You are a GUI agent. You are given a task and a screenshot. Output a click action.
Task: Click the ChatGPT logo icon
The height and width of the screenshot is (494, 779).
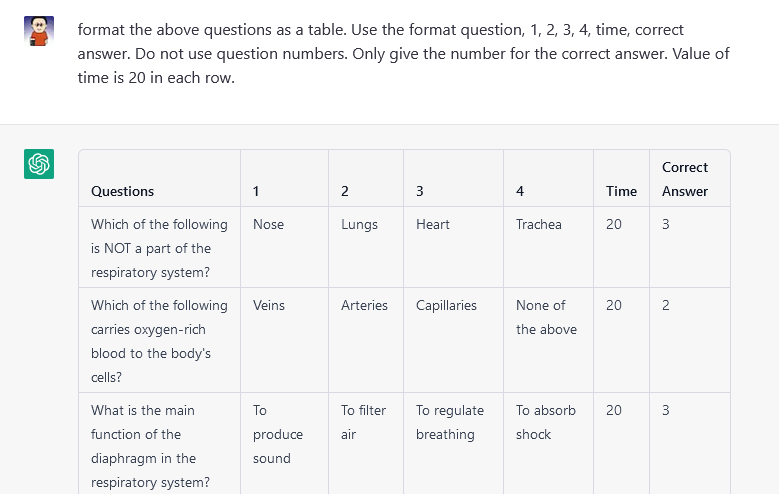coord(39,164)
